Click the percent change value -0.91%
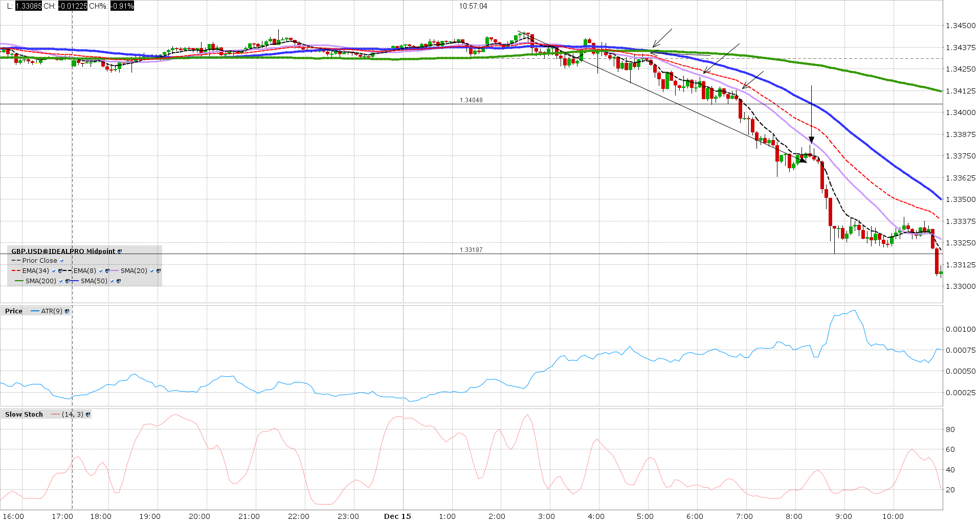Viewport: 980px width, 524px height. (122, 6)
